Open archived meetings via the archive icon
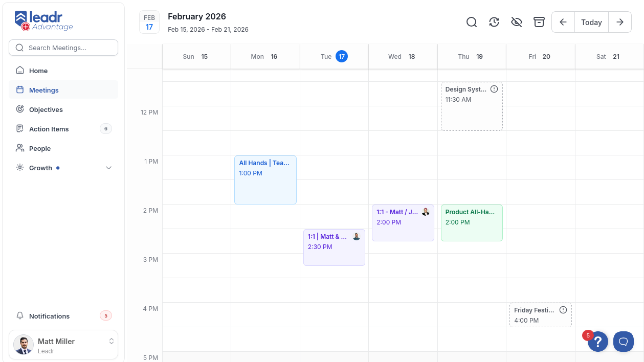644x362 pixels. (539, 22)
